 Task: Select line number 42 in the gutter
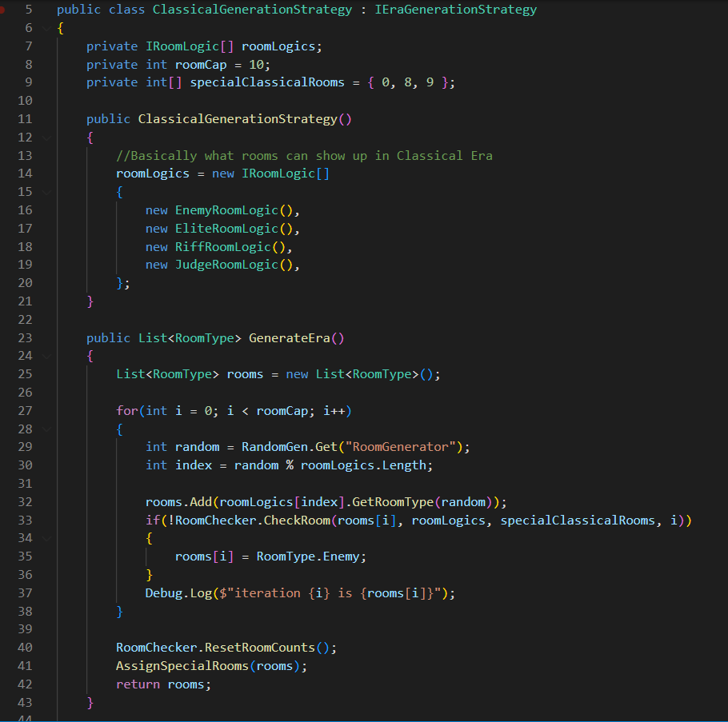(x=25, y=684)
